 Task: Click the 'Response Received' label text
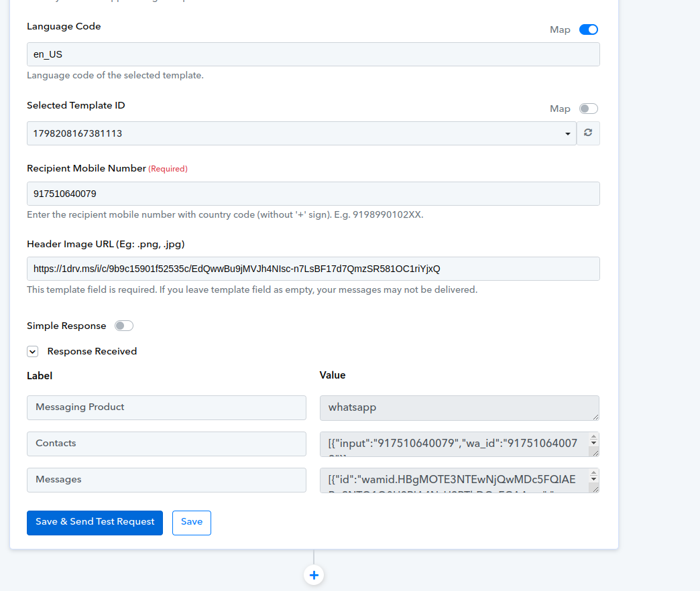click(92, 352)
